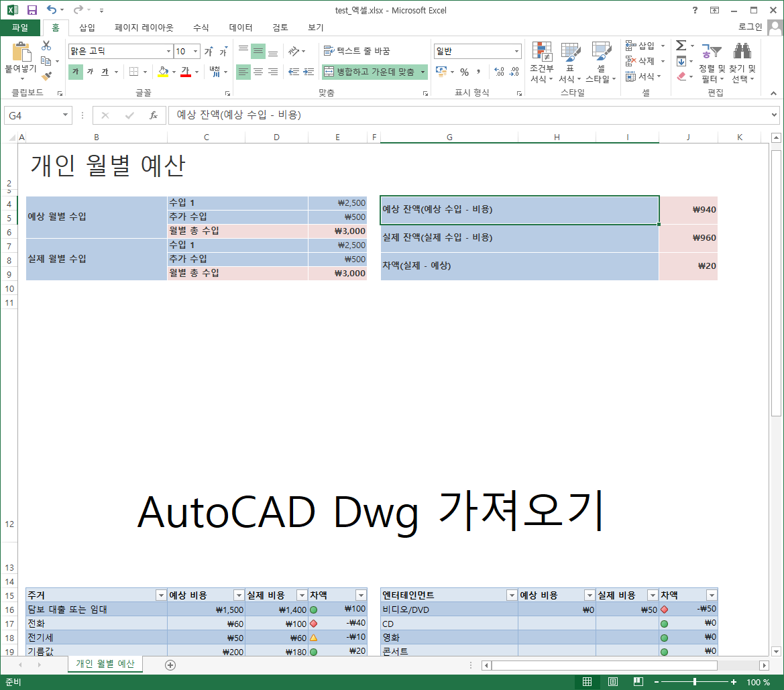Click the yellow fill color swatch

163,72
